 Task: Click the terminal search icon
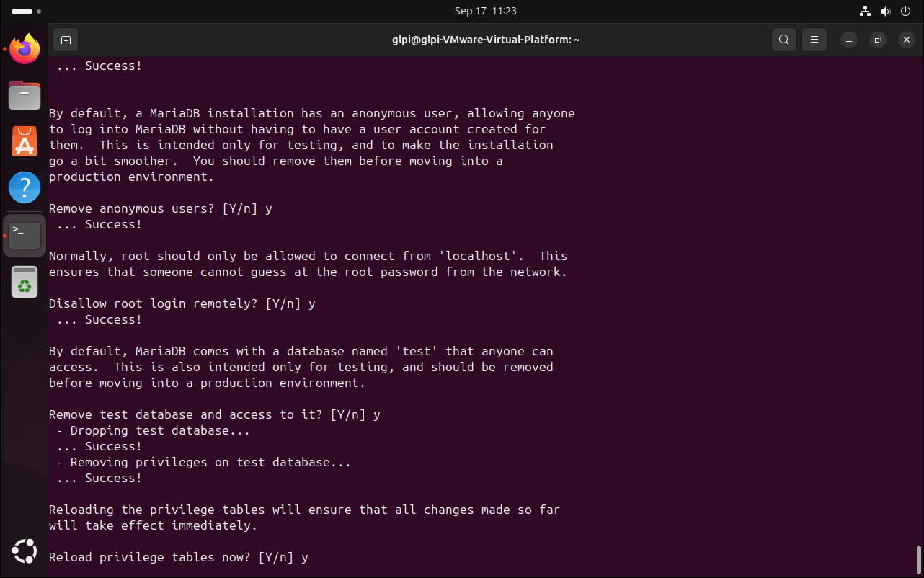coord(783,40)
